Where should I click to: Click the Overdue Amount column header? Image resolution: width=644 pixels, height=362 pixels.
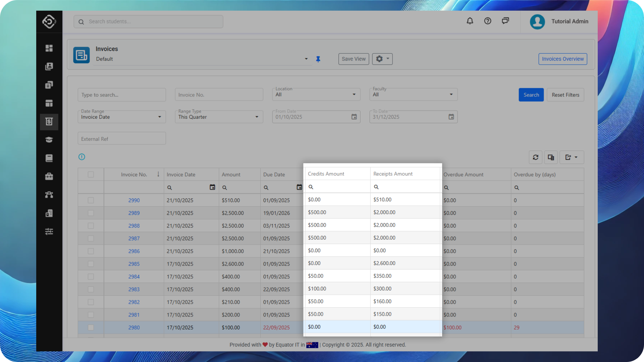pyautogui.click(x=463, y=175)
